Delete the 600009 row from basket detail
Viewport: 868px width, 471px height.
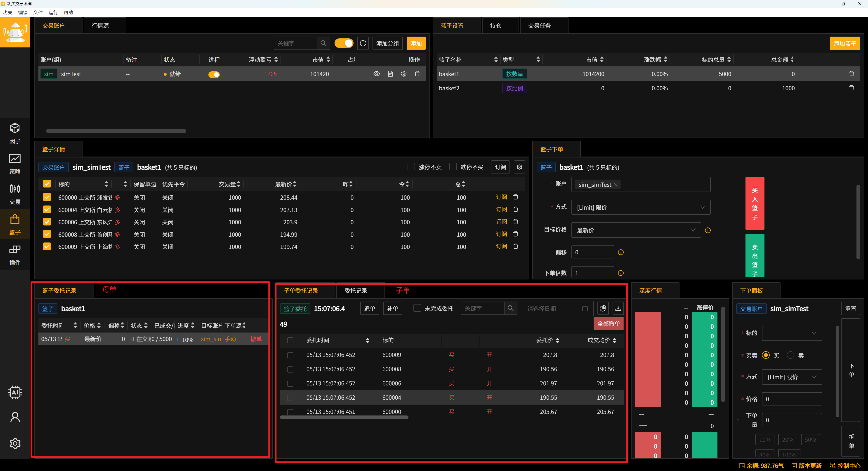pos(516,246)
